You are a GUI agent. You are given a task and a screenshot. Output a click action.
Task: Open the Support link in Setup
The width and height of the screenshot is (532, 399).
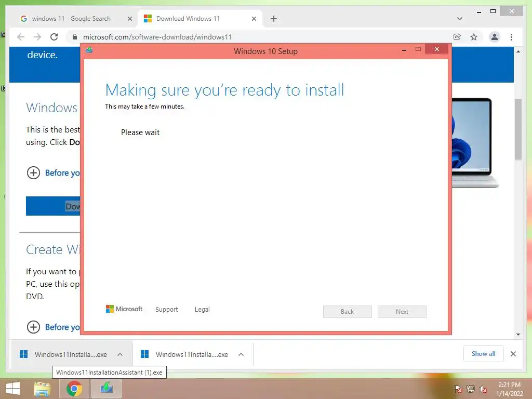[167, 310]
